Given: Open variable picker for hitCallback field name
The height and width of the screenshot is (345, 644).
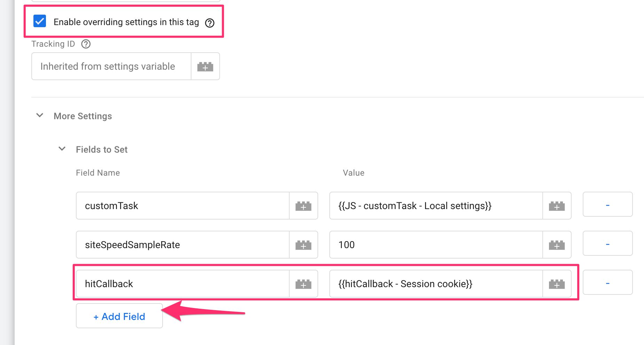Looking at the screenshot, I should click(x=303, y=284).
